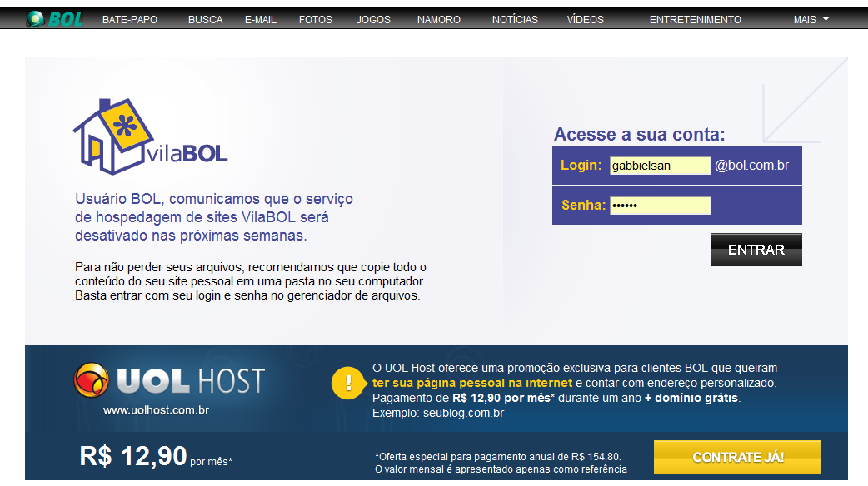This screenshot has height=486, width=868.
Task: Click the 'Senha:' label
Action: tap(583, 205)
